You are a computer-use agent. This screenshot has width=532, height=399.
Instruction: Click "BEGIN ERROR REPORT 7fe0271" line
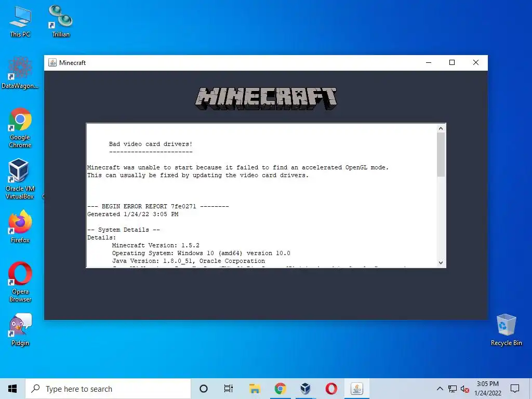[158, 206]
